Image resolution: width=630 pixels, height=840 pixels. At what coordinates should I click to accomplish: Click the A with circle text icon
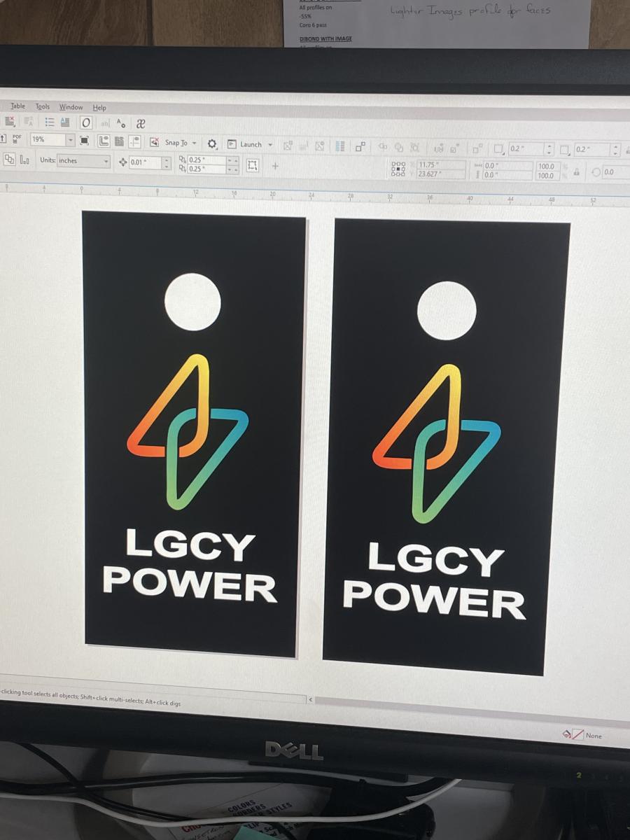click(x=120, y=122)
